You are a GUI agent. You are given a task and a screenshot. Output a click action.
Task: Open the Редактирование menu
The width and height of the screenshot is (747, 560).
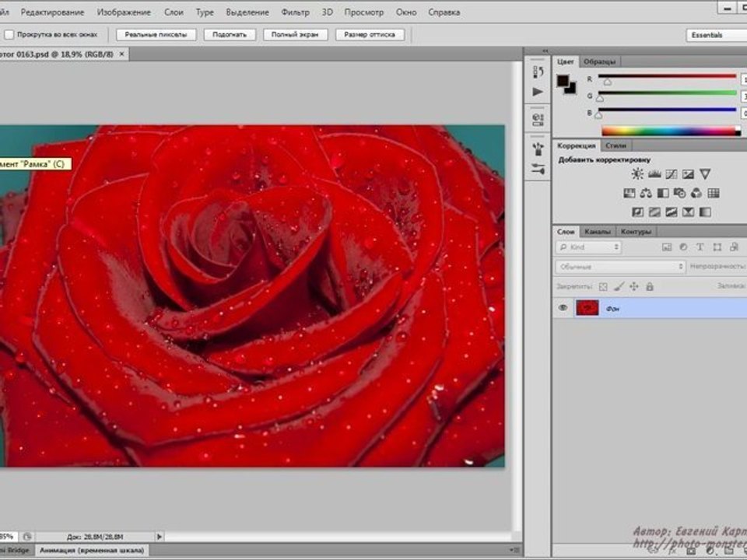[x=52, y=12]
